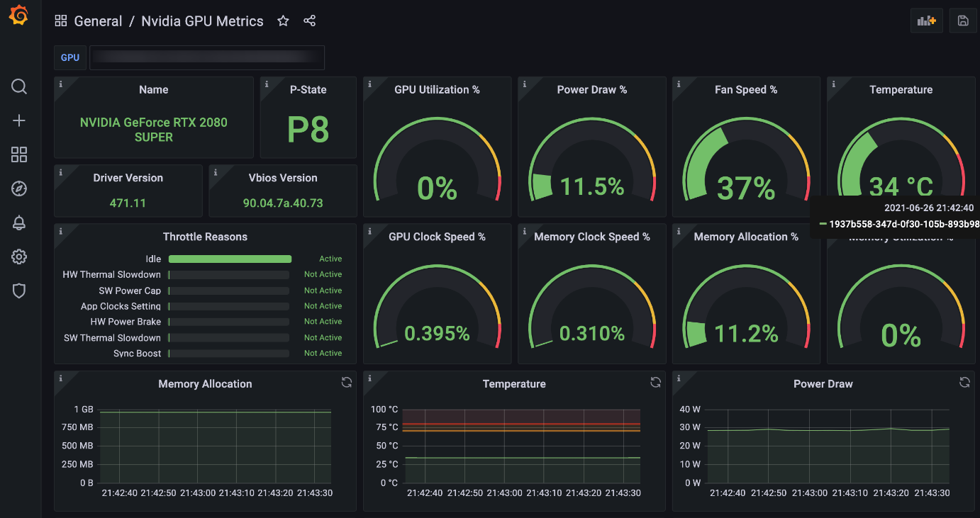This screenshot has width=980, height=518.
Task: Star the Nvidia GPU Metrics dashboard
Action: [x=283, y=21]
